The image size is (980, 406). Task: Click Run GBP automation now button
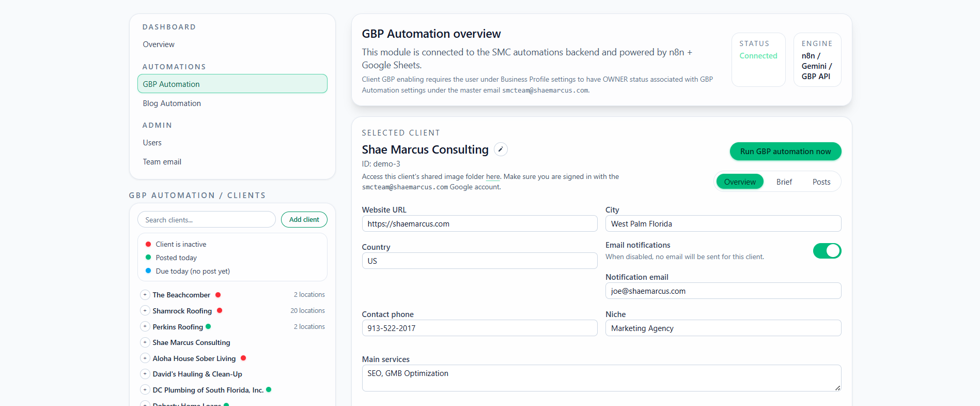pos(785,152)
